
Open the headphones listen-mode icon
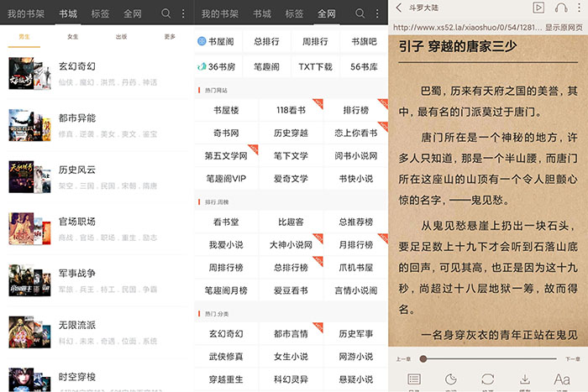[x=559, y=8]
